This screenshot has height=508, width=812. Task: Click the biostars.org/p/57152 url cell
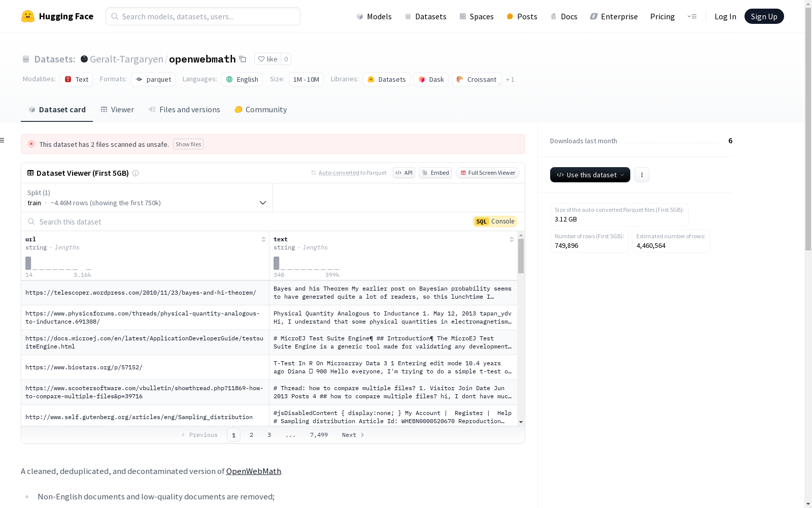(145, 367)
